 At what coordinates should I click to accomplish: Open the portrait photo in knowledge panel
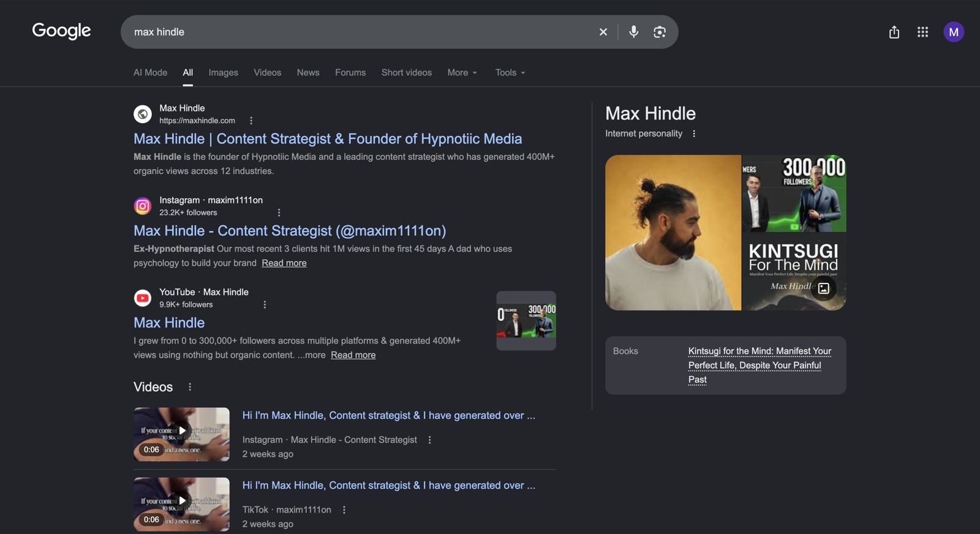673,233
